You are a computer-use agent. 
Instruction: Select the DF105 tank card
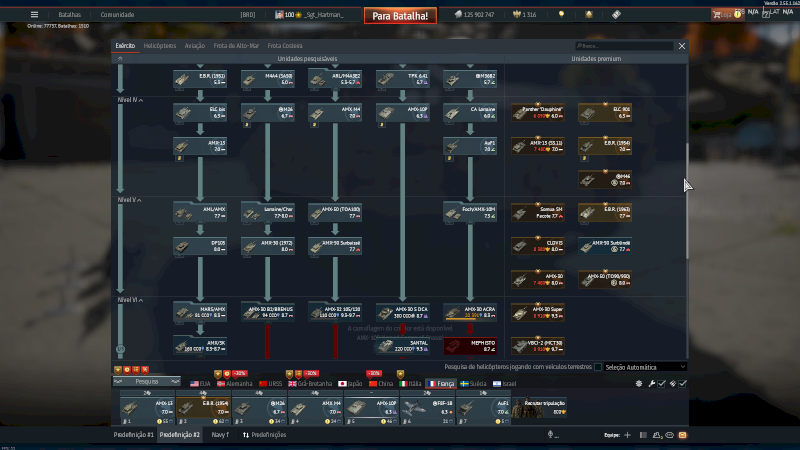click(x=200, y=246)
